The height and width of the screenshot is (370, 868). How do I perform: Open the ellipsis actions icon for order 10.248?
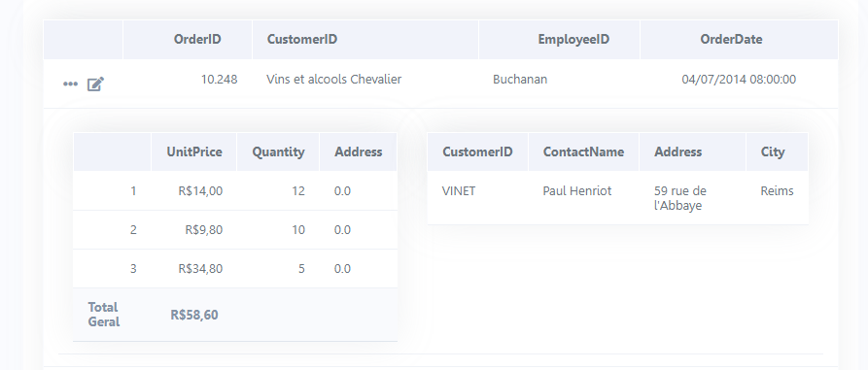(x=70, y=84)
